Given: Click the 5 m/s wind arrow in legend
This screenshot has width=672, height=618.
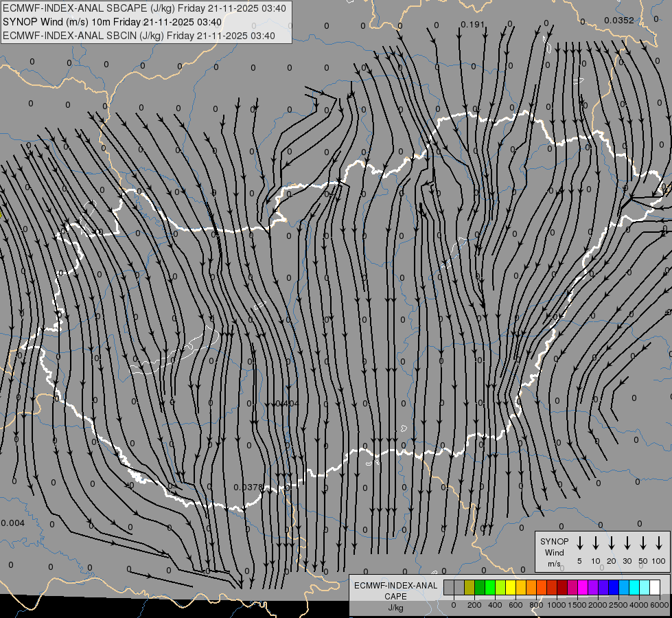Looking at the screenshot, I should point(579,543).
